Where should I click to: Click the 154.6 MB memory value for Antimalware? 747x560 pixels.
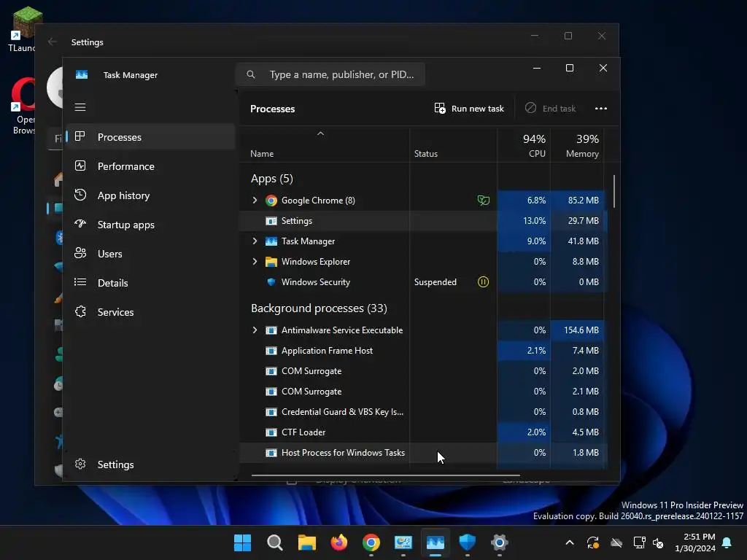(581, 330)
